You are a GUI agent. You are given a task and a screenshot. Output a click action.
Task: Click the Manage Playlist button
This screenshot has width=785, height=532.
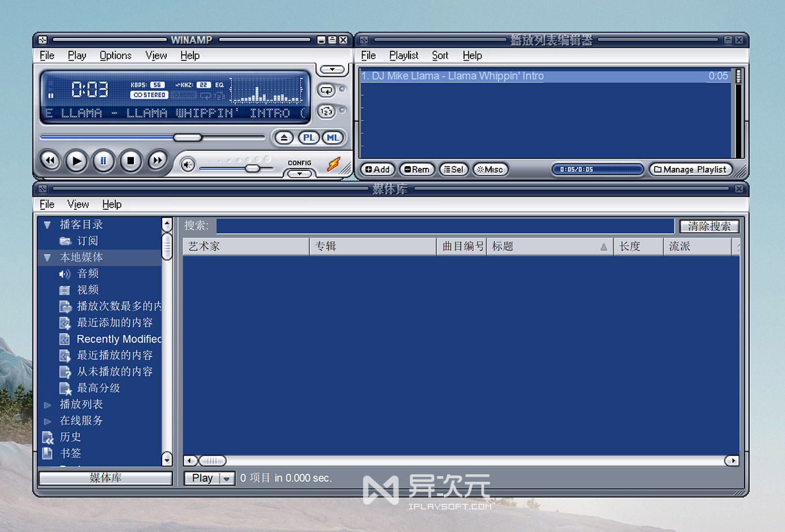[x=690, y=169]
